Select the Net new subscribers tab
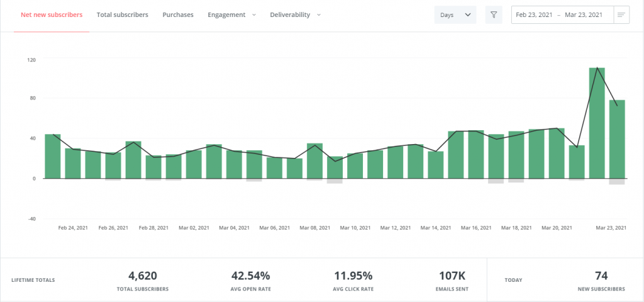This screenshot has width=644, height=302. [x=52, y=14]
